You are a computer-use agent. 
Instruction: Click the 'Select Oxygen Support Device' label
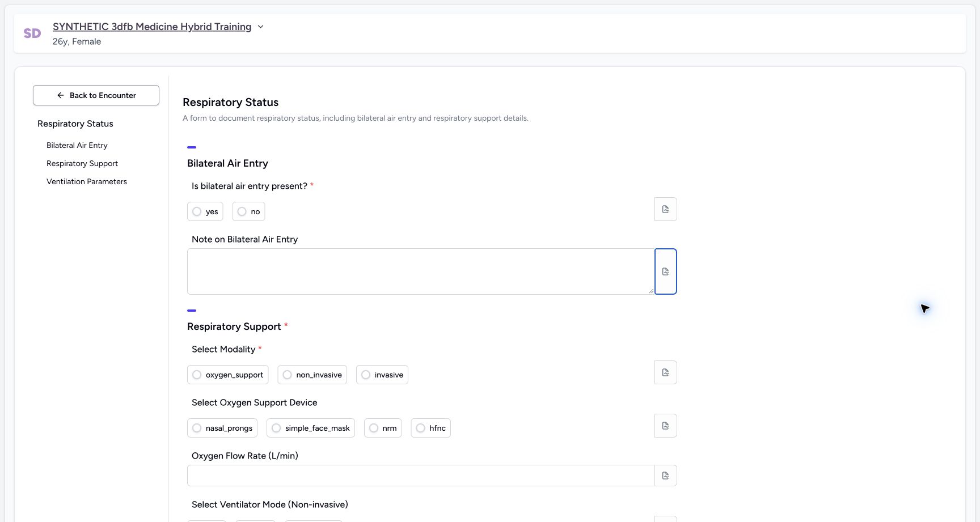coord(255,402)
